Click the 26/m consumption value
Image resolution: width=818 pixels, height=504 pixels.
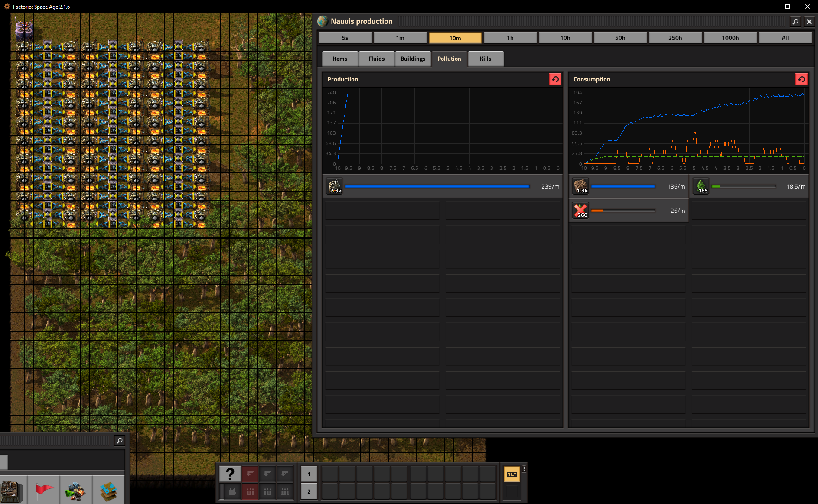point(678,211)
